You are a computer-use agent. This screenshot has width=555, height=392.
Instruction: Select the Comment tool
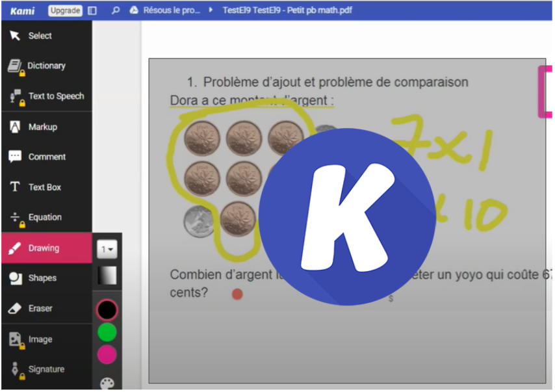point(47,157)
